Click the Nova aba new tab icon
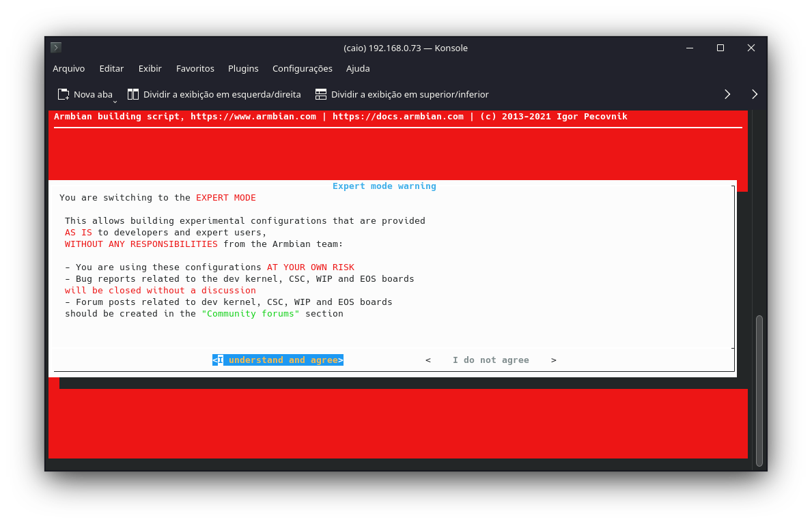This screenshot has width=812, height=524. 64,94
